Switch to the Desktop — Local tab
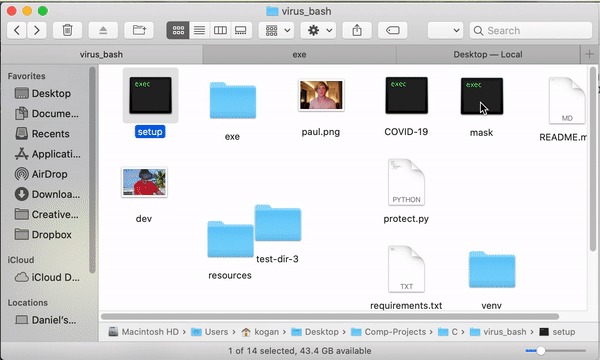Image resolution: width=600 pixels, height=360 pixels. pos(488,55)
